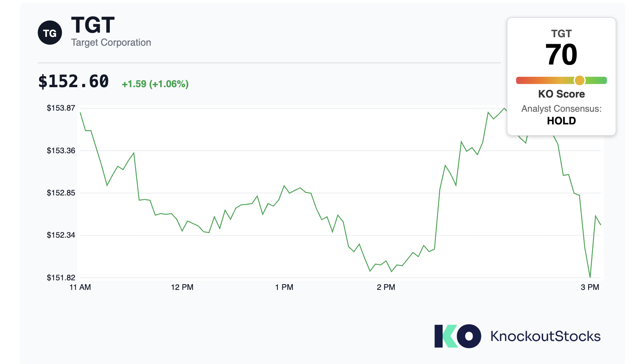The width and height of the screenshot is (637, 364).
Task: Click the KO Score value 70
Action: 561,55
